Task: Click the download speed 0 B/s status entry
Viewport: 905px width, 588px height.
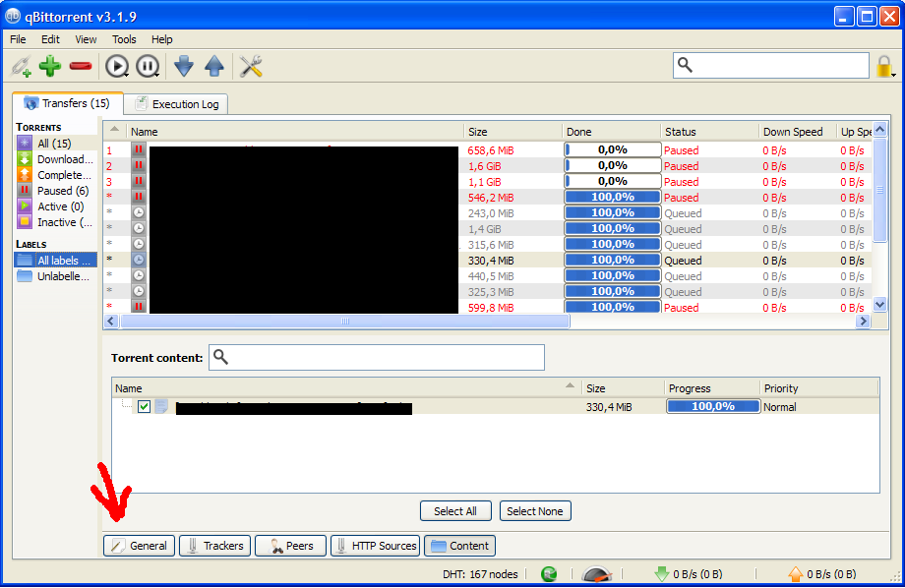Action: coord(689,574)
